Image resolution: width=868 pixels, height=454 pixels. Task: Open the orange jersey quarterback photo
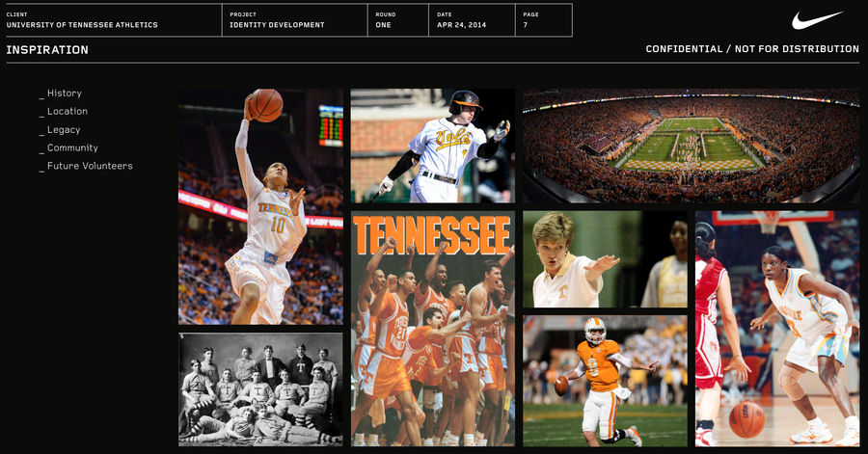pos(605,381)
